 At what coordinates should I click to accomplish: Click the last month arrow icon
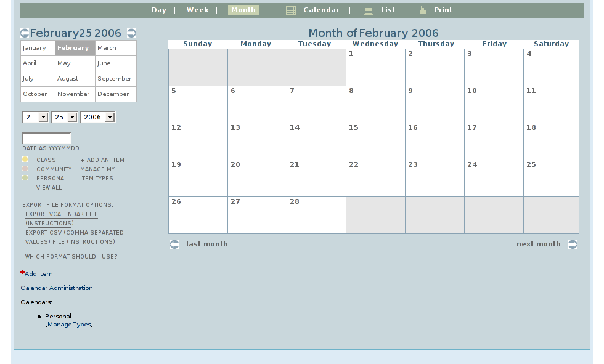pyautogui.click(x=174, y=245)
